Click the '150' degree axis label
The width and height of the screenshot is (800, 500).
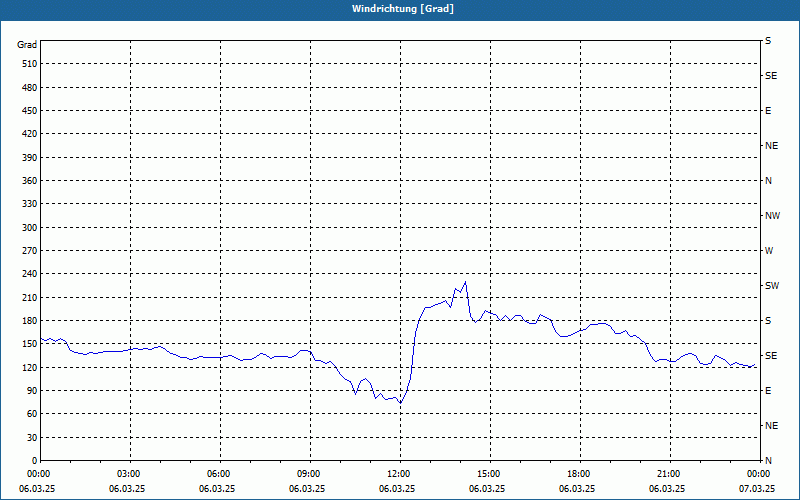coord(30,344)
